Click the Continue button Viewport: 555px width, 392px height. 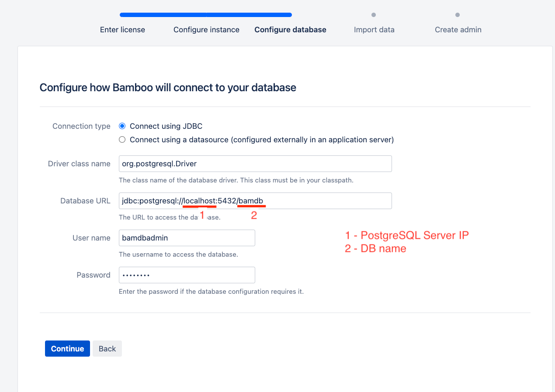67,349
